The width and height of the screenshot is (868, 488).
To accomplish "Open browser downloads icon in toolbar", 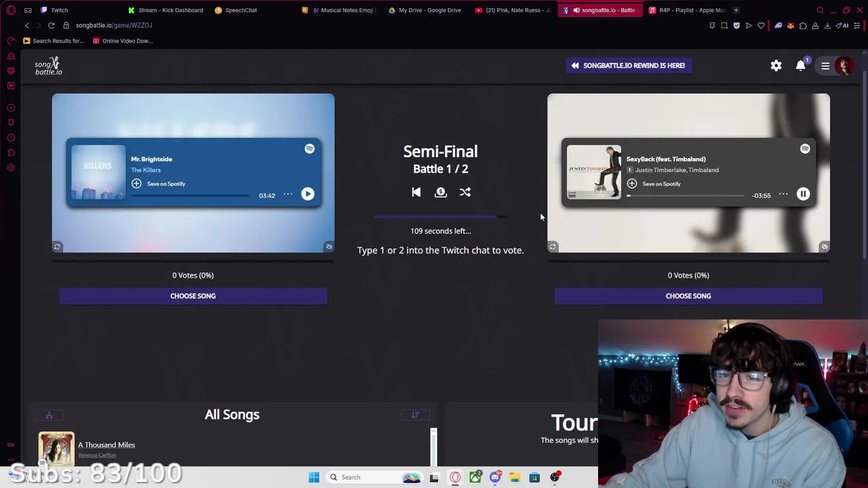I will [x=827, y=26].
